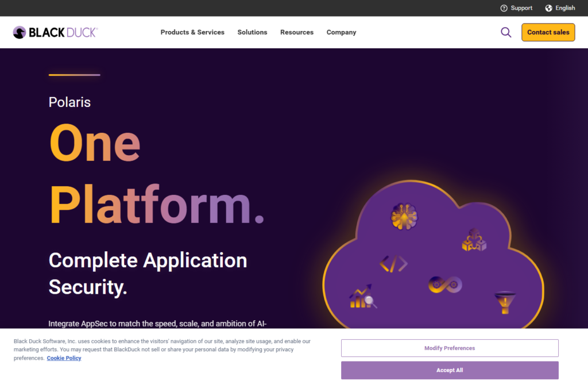Click the AI brain icon in cloud
Image resolution: width=588 pixels, height=388 pixels.
click(404, 216)
